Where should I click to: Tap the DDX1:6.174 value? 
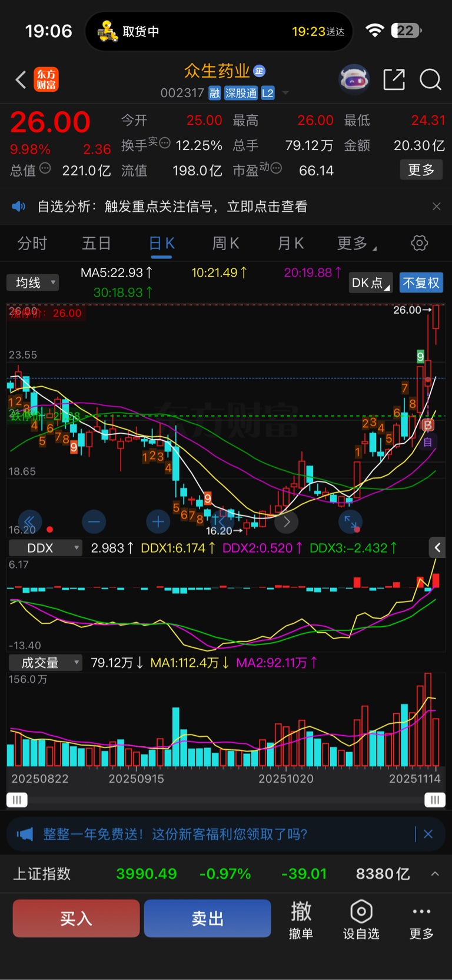click(x=178, y=548)
